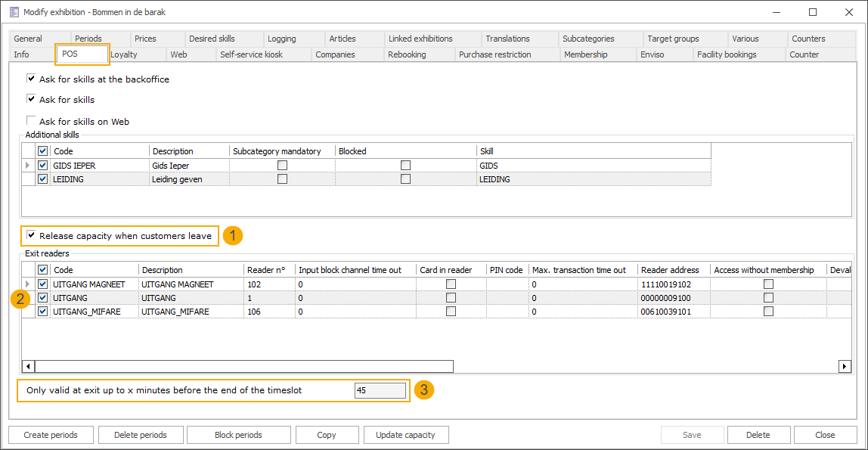Viewport: 868px width, 450px height.
Task: Click the application icon in title bar
Action: (13, 12)
